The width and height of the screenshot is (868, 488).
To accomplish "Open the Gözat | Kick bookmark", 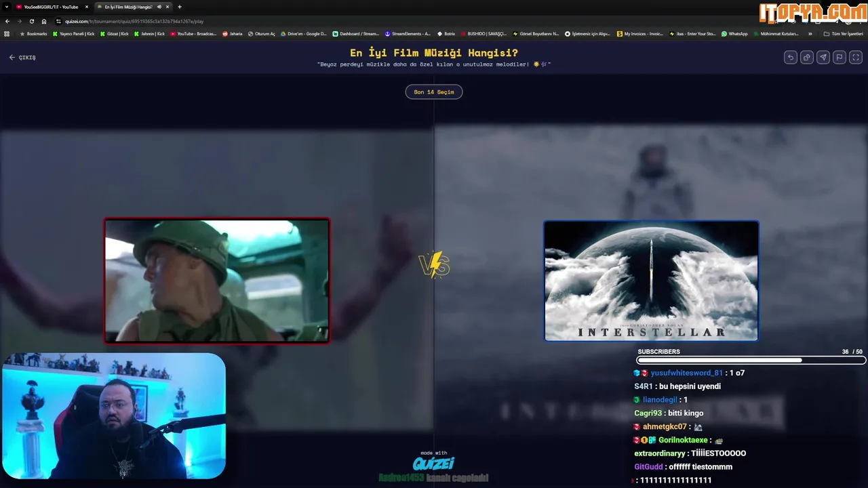I will [x=114, y=34].
